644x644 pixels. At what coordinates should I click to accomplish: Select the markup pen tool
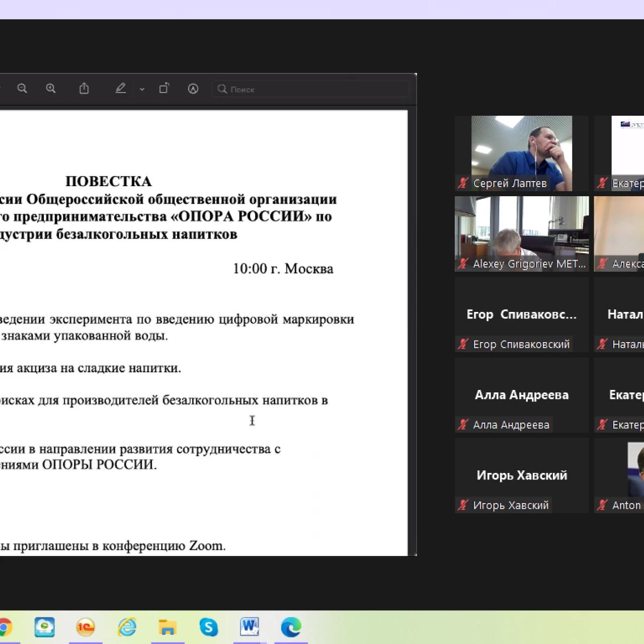click(x=121, y=89)
